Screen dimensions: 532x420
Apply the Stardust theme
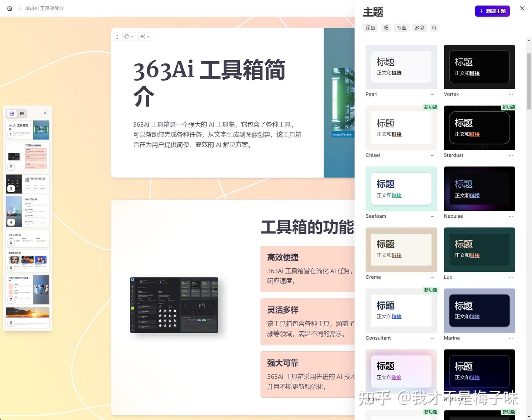[x=479, y=128]
